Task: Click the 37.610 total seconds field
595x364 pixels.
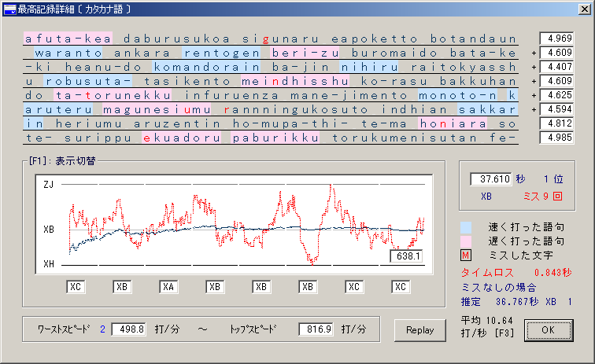Action: point(491,179)
